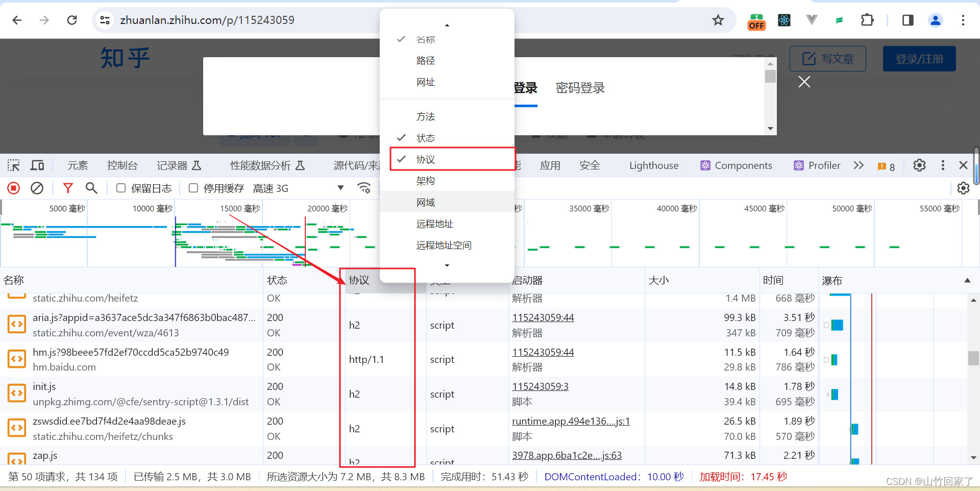Close the zhihu login dialog
Viewport: 980px width, 491px height.
point(804,82)
